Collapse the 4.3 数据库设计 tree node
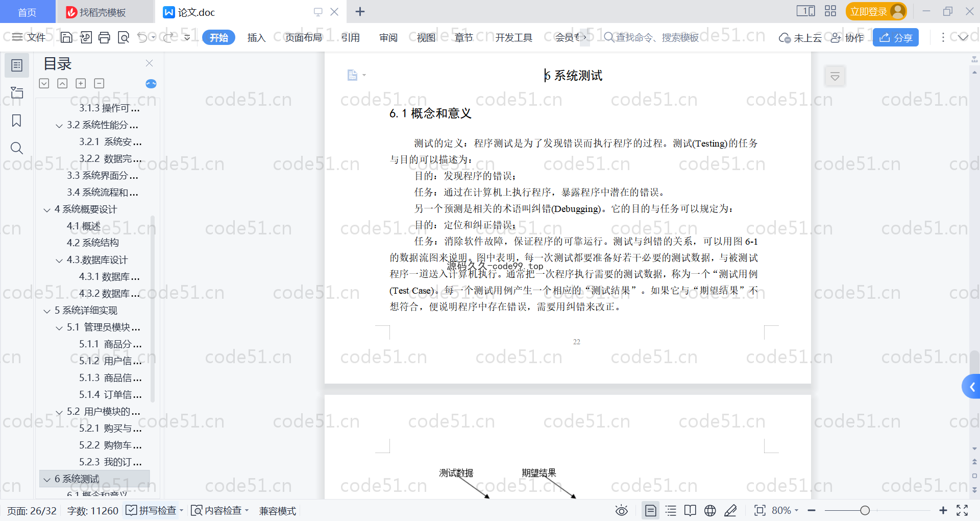This screenshot has height=521, width=980. (59, 260)
